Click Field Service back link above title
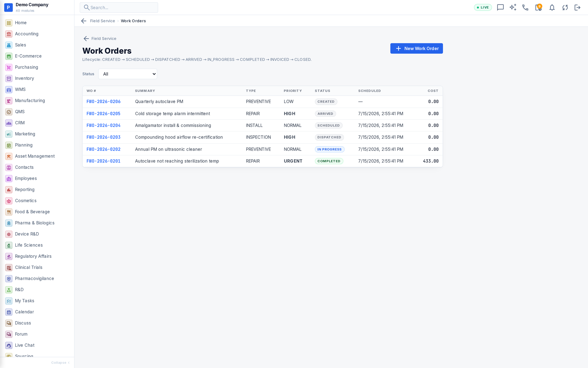 tap(100, 39)
